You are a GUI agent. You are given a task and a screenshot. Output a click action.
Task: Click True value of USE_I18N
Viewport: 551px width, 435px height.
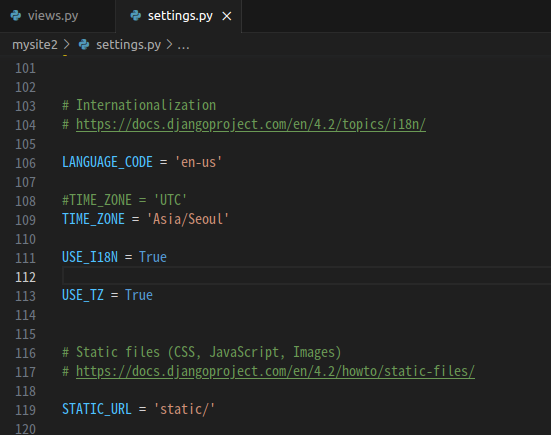point(153,257)
